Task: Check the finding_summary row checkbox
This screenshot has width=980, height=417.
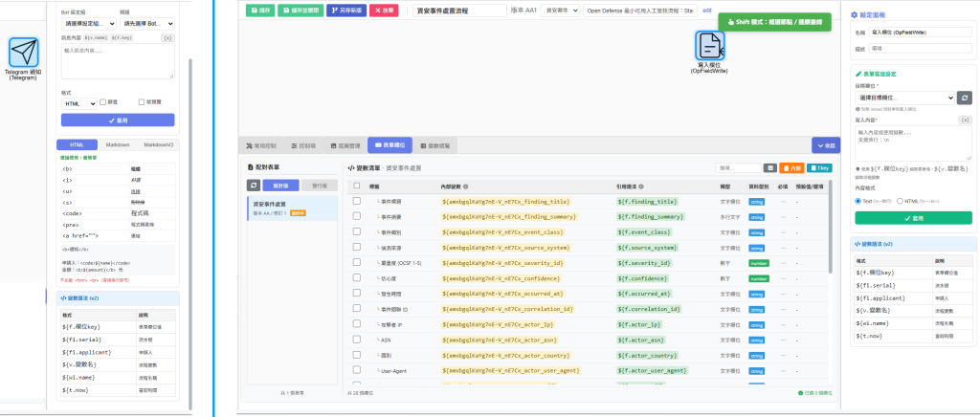Action: click(356, 216)
